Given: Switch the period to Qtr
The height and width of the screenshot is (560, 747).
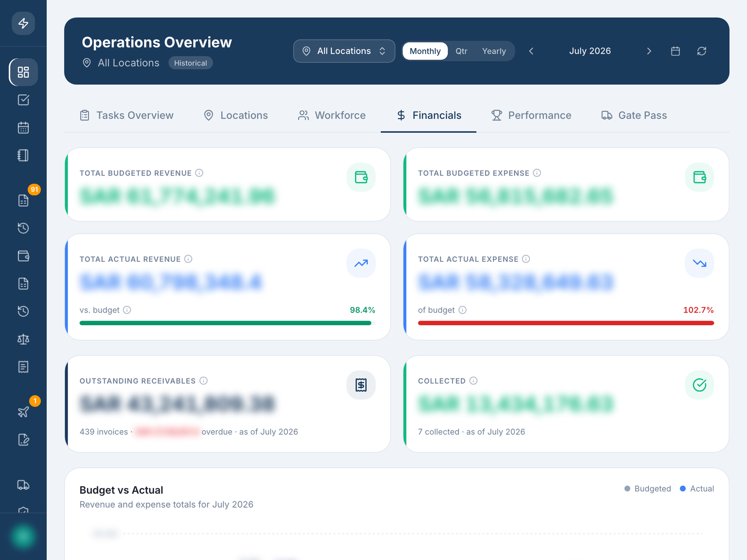Looking at the screenshot, I should click(x=461, y=51).
